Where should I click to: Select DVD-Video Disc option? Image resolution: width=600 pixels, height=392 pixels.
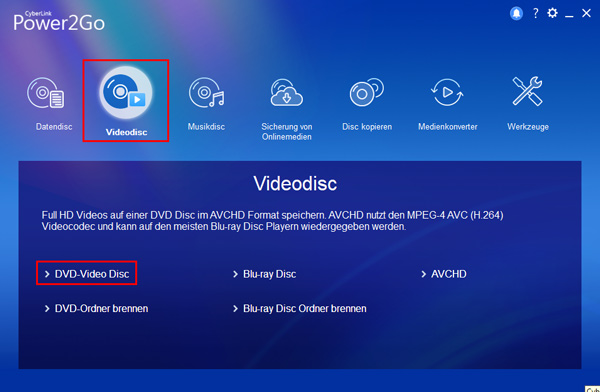(87, 274)
